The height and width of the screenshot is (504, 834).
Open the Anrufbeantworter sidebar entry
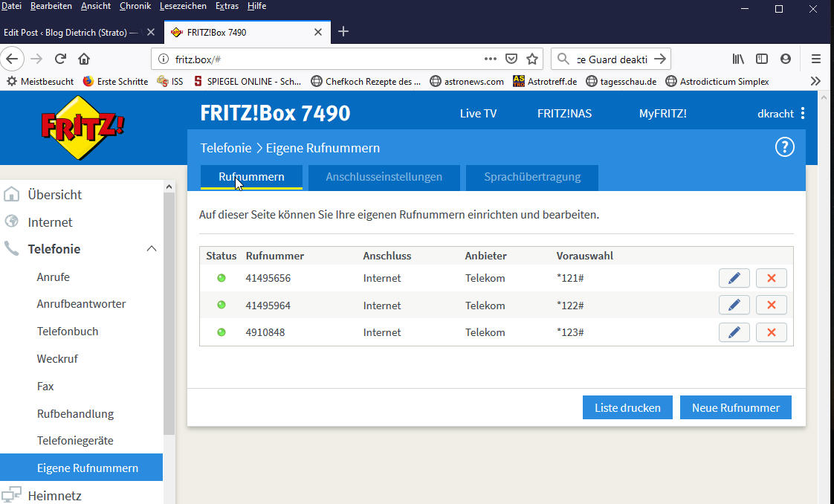81,304
